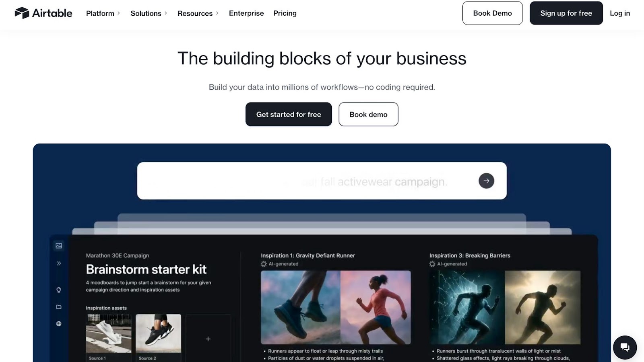The width and height of the screenshot is (644, 362).
Task: Open the folder icon in sidebar
Action: pos(59,307)
